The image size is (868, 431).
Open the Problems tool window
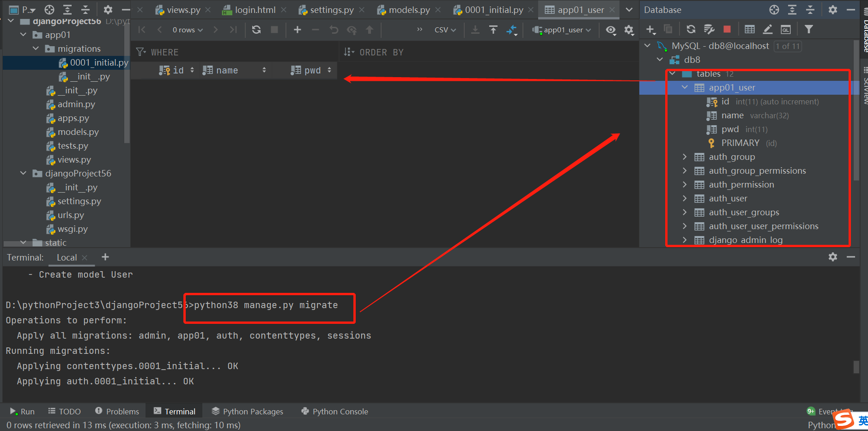point(117,411)
